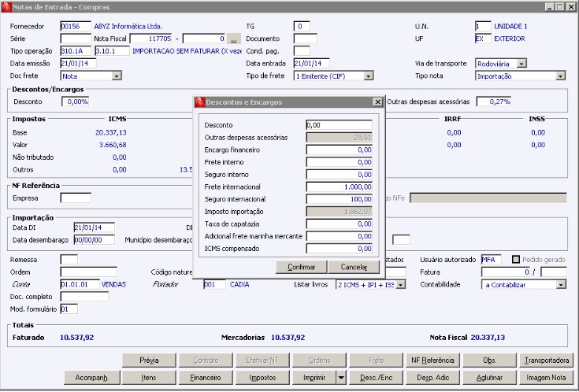Click the Remessa field

point(69,260)
